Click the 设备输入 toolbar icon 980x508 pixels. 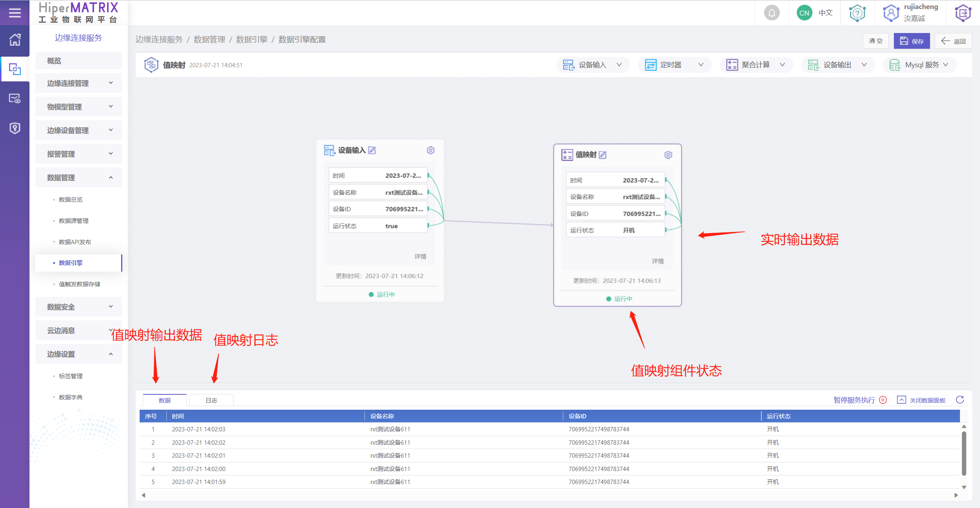[x=569, y=65]
